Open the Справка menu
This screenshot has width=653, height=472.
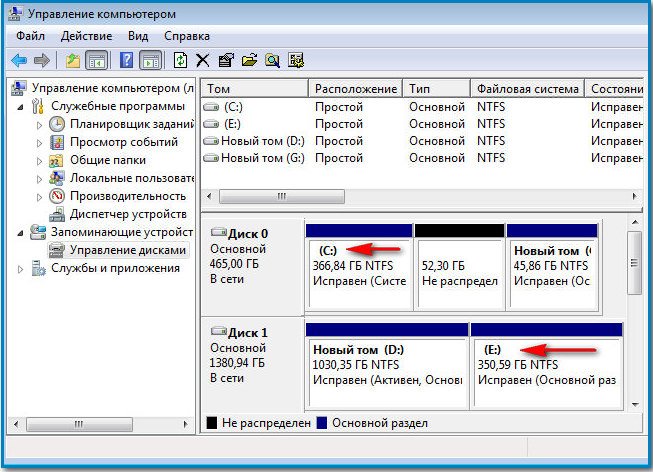[187, 35]
